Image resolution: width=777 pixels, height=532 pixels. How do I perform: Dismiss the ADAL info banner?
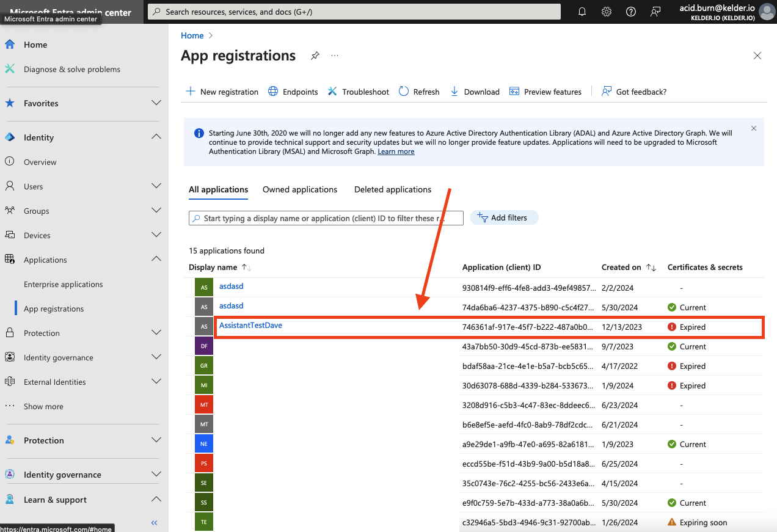[753, 128]
